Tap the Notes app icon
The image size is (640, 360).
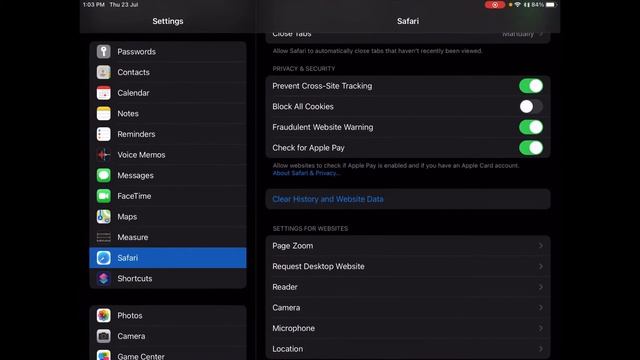pyautogui.click(x=104, y=113)
